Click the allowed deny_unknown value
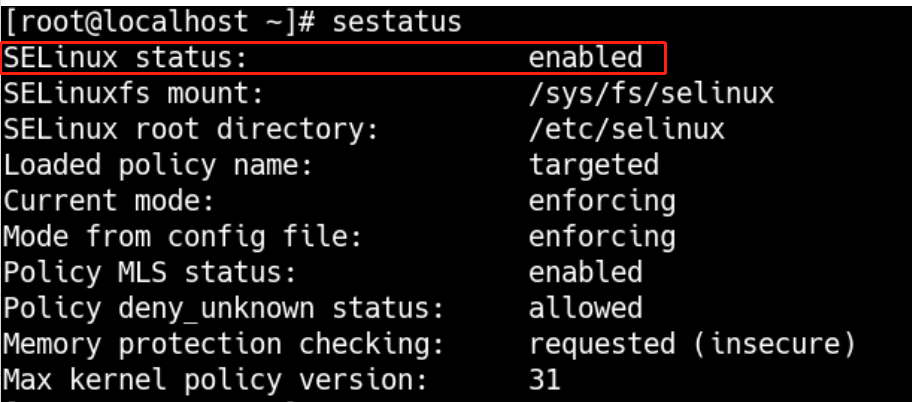Image resolution: width=912 pixels, height=402 pixels. coord(585,308)
